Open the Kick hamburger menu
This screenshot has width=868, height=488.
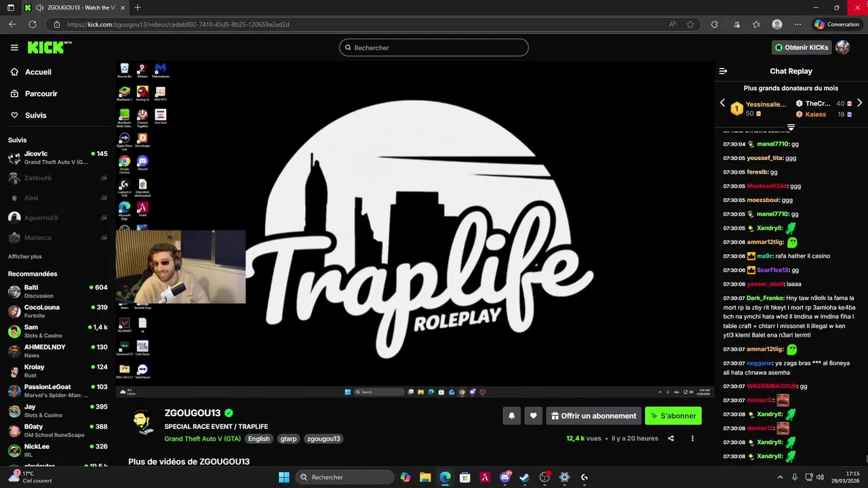click(14, 47)
